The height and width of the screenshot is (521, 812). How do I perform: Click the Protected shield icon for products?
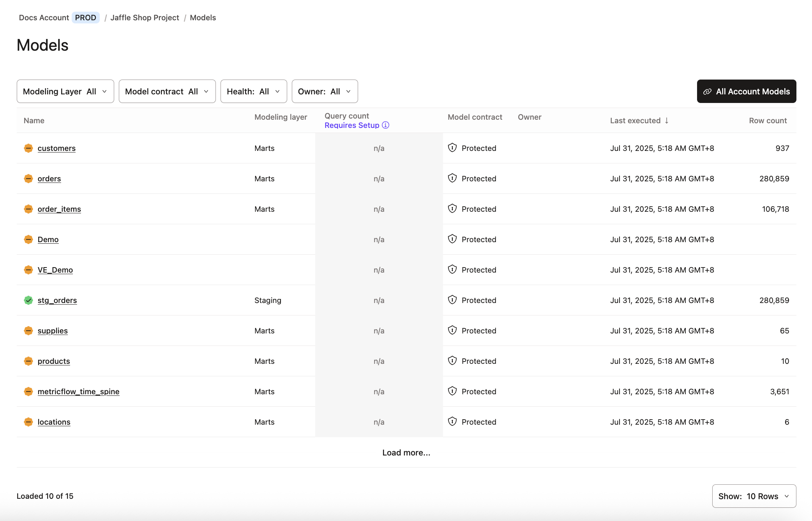point(452,361)
